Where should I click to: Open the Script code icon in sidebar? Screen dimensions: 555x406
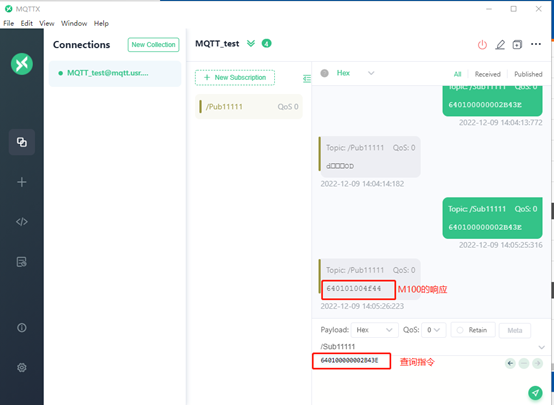pos(22,222)
